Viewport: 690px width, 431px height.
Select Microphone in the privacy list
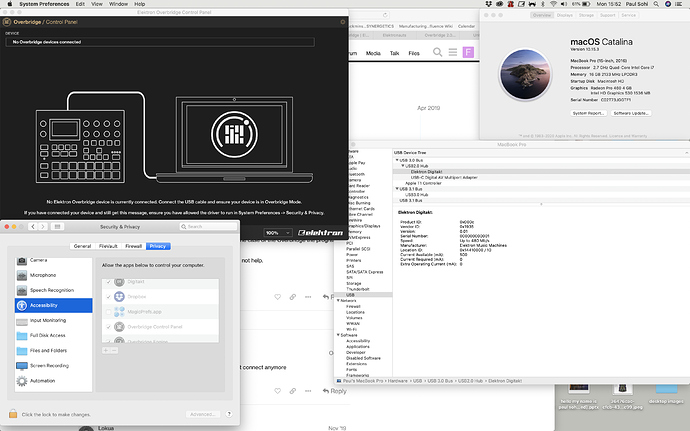pos(53,275)
